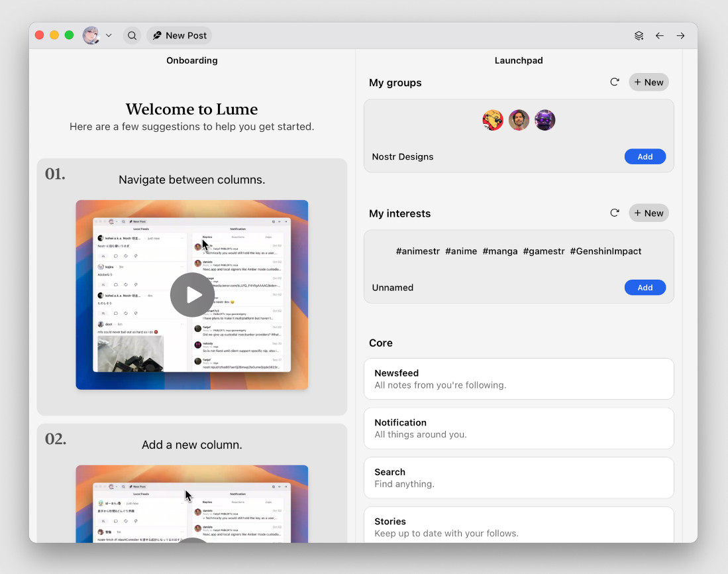Image resolution: width=728 pixels, height=574 pixels.
Task: Select the Onboarding column header
Action: [x=191, y=60]
